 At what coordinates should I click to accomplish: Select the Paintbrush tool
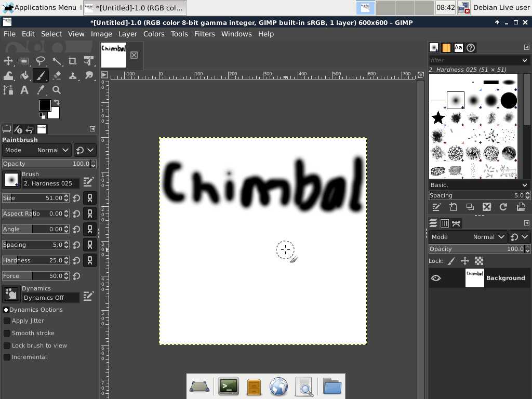pos(41,76)
